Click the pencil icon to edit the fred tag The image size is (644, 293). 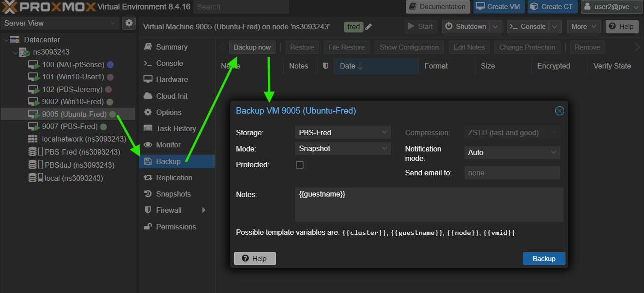[x=369, y=27]
